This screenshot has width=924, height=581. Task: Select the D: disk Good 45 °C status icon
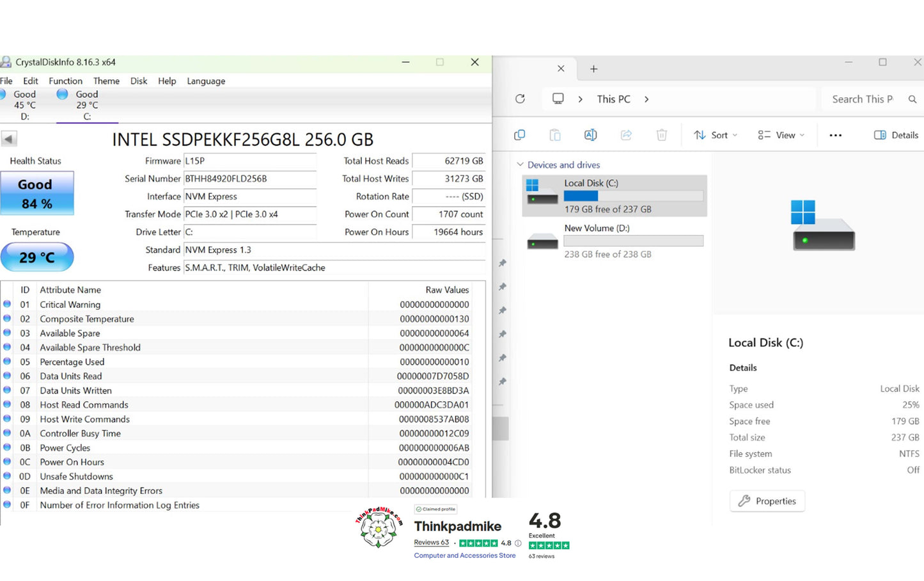tap(3, 94)
